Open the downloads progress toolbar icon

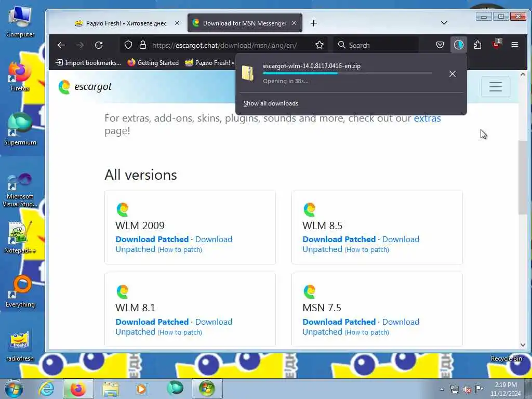(459, 45)
